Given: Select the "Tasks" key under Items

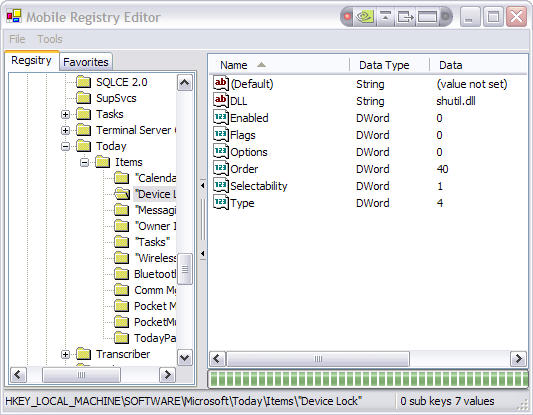Looking at the screenshot, I should (x=152, y=242).
